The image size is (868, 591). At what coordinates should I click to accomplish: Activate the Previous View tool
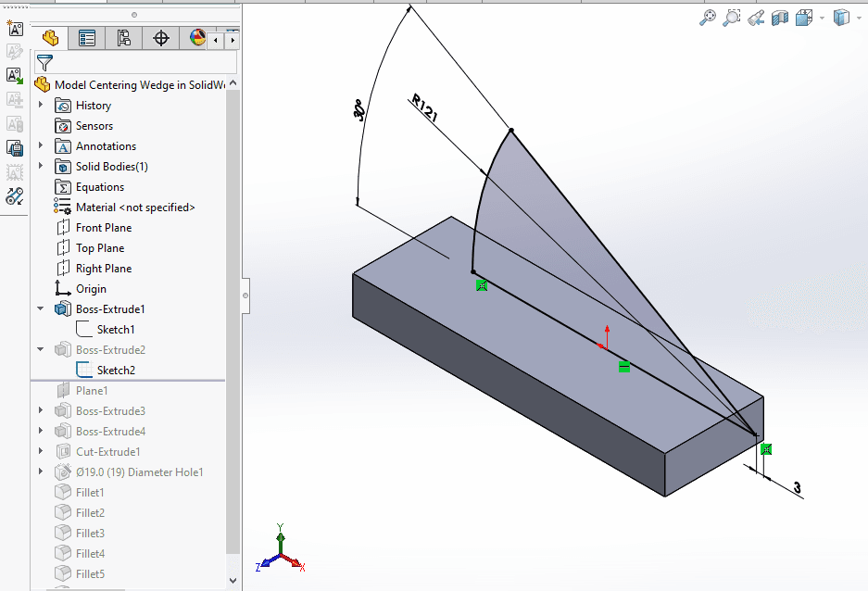pos(754,17)
